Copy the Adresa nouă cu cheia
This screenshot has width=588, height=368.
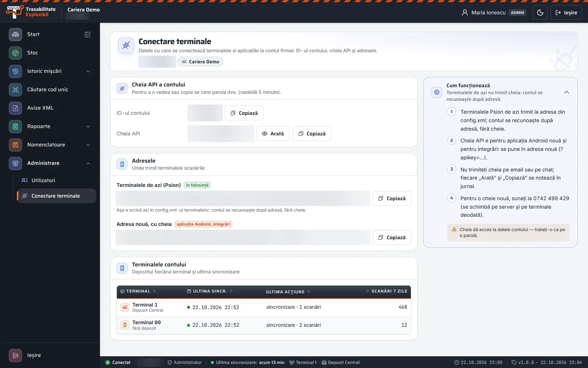[x=392, y=237]
